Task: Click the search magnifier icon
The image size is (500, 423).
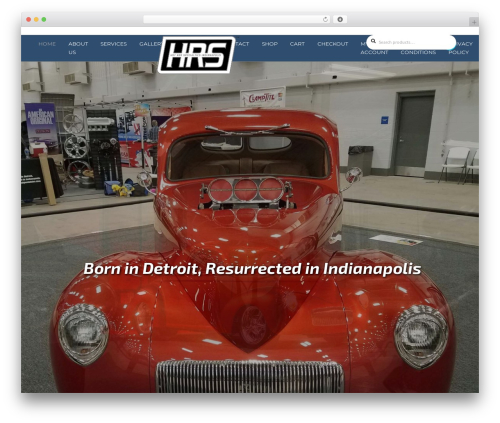Action: (x=373, y=41)
